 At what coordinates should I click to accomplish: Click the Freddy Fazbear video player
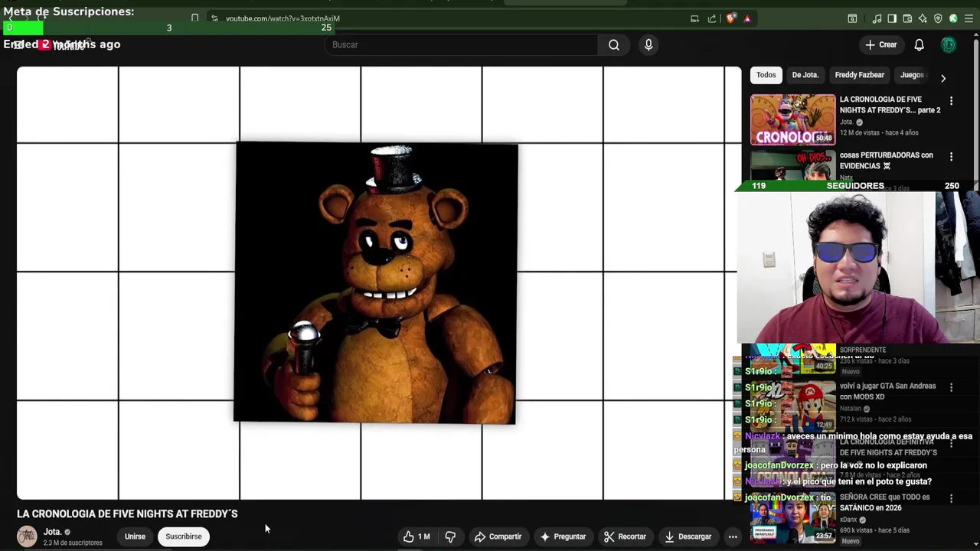tap(379, 283)
